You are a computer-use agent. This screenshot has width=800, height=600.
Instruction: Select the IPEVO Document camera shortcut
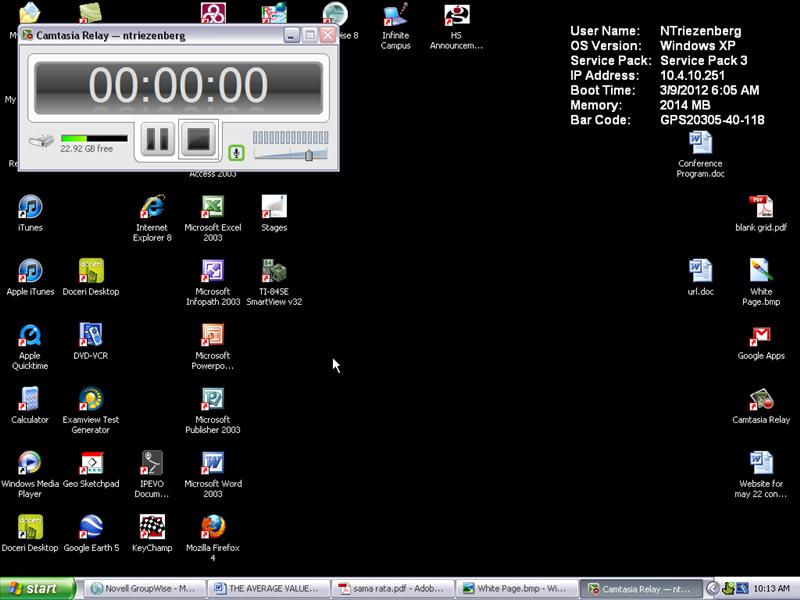tap(152, 474)
